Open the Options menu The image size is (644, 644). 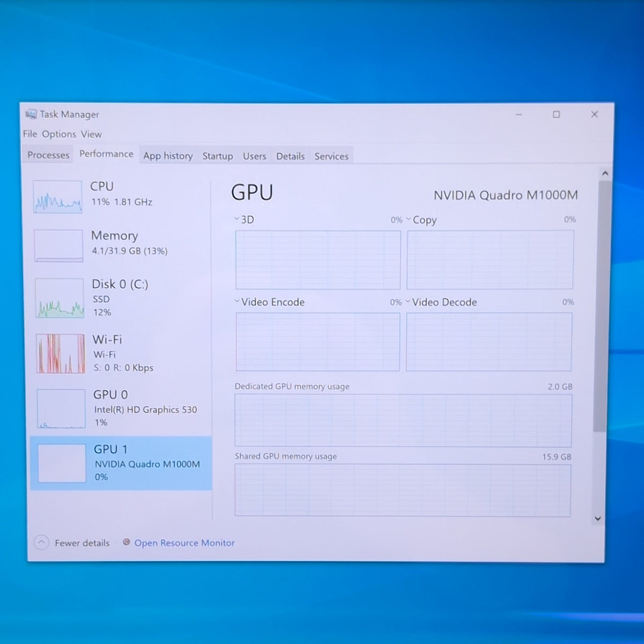(x=59, y=134)
